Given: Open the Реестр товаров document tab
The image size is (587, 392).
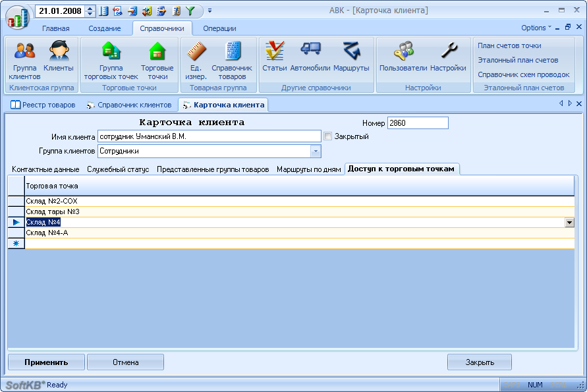Looking at the screenshot, I should [43, 105].
